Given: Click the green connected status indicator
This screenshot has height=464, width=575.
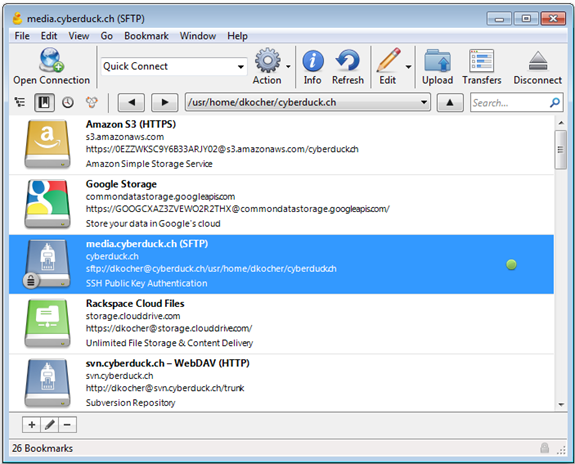Looking at the screenshot, I should 511,264.
